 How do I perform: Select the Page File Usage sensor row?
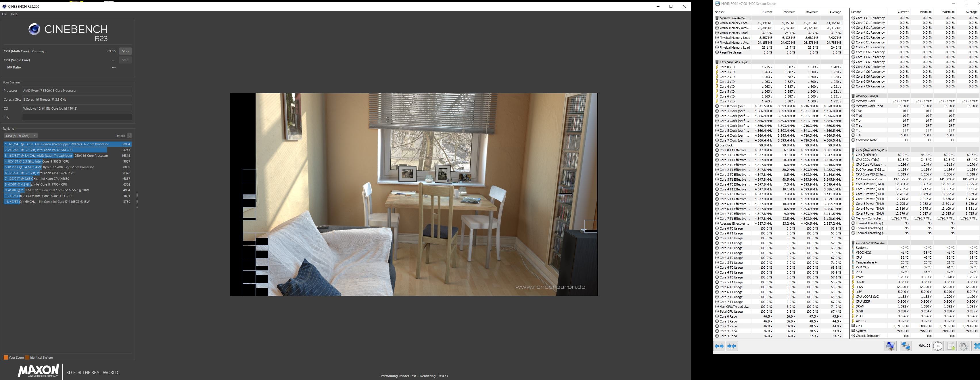pyautogui.click(x=779, y=53)
